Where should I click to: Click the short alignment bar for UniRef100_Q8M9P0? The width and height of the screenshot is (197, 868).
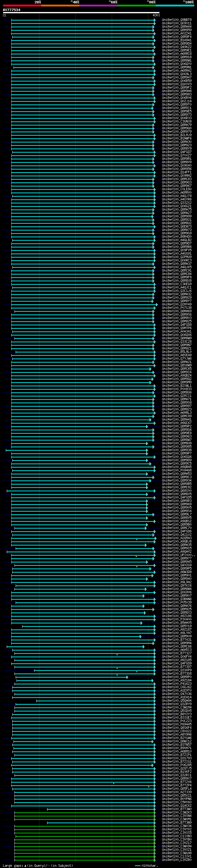click(72, 677)
